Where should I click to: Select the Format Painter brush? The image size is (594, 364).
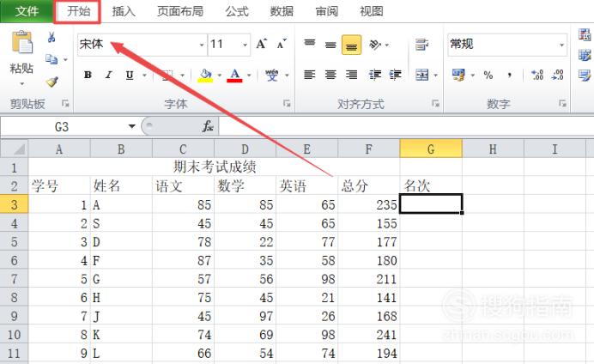click(x=52, y=82)
